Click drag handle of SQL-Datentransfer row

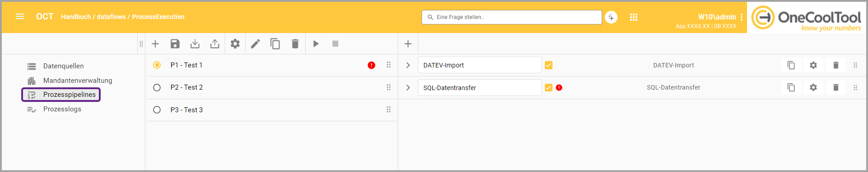pyautogui.click(x=855, y=87)
